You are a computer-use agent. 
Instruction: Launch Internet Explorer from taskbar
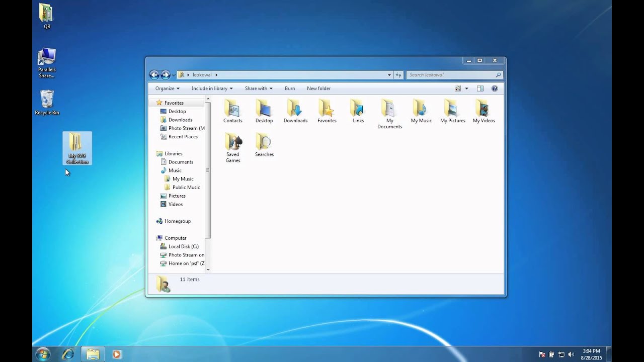coord(68,354)
